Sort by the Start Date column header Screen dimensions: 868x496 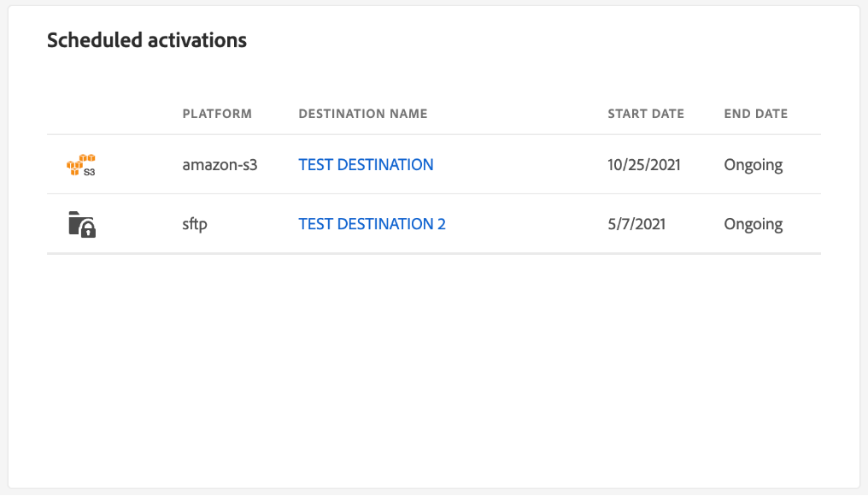click(x=645, y=114)
